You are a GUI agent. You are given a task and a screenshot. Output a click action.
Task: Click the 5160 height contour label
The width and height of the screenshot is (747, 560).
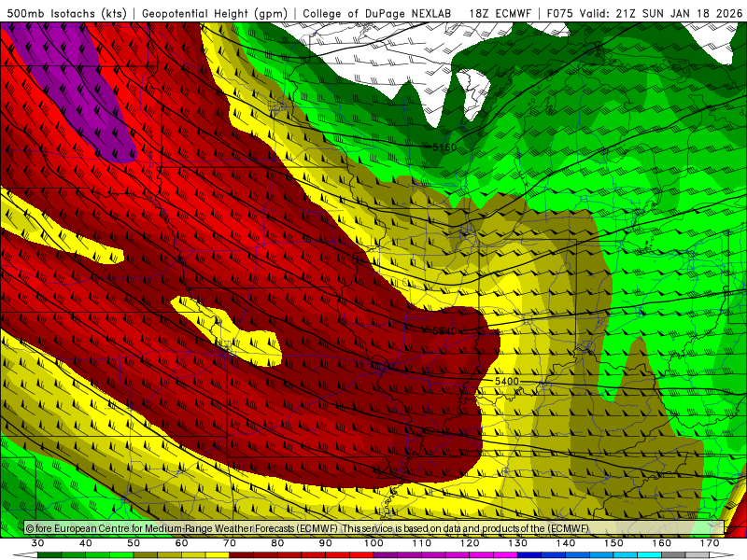point(444,147)
